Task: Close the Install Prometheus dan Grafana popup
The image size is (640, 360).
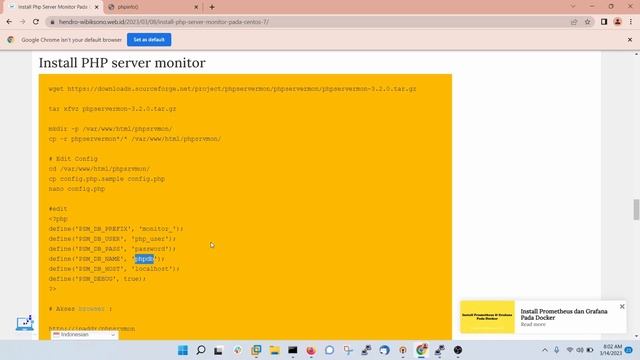Action: [x=622, y=307]
